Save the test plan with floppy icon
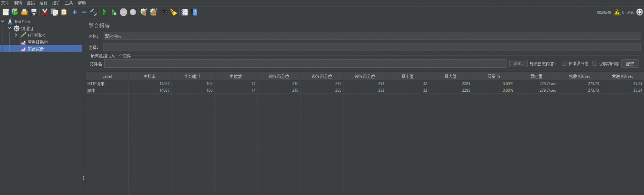The image size is (644, 195). coord(34,12)
